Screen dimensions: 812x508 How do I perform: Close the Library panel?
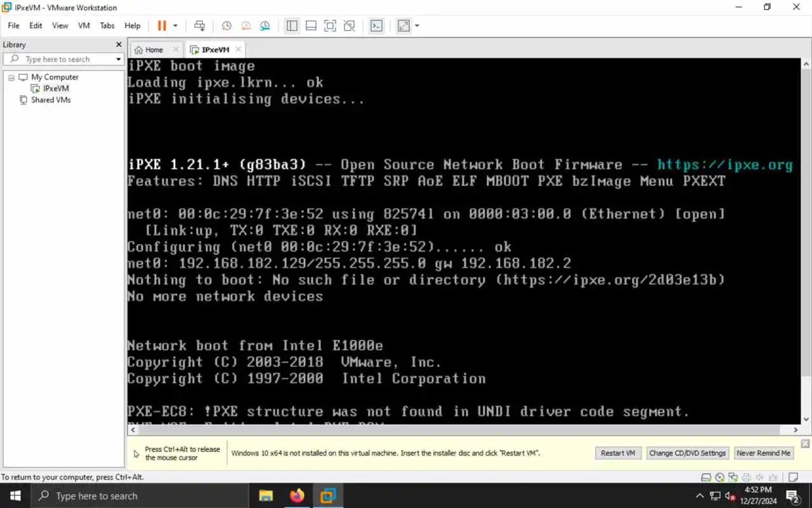[119, 44]
